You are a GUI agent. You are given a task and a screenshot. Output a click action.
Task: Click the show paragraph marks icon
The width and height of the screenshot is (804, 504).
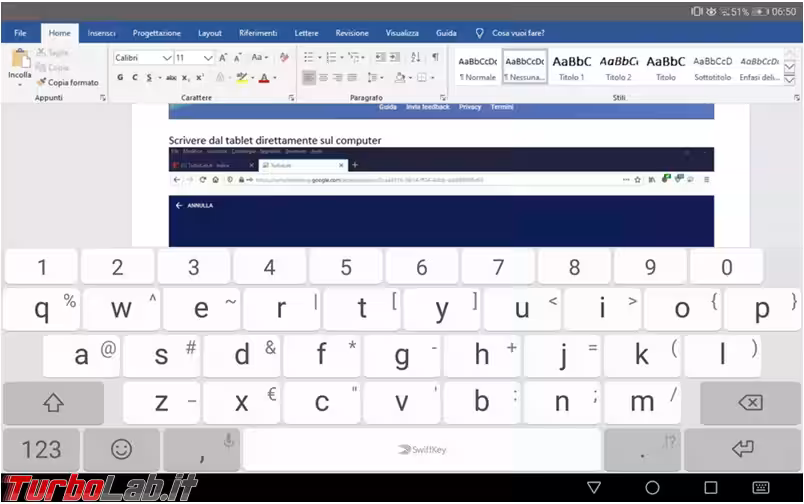(435, 57)
